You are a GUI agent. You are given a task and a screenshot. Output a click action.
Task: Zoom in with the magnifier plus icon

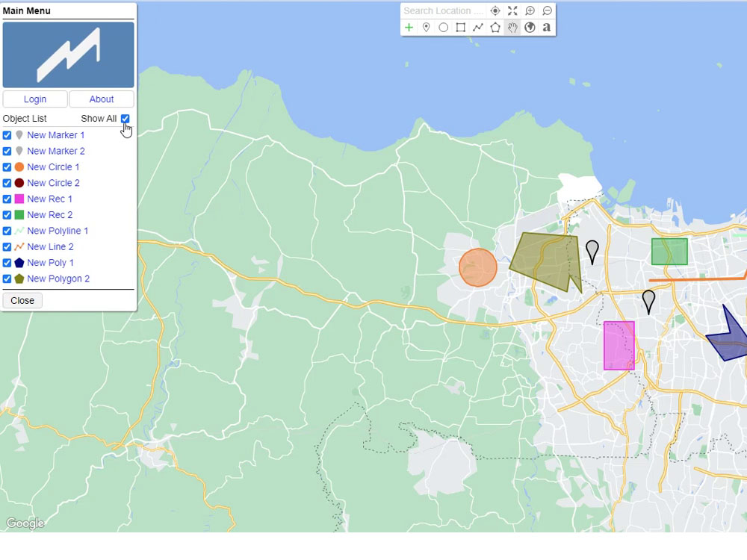coord(530,10)
